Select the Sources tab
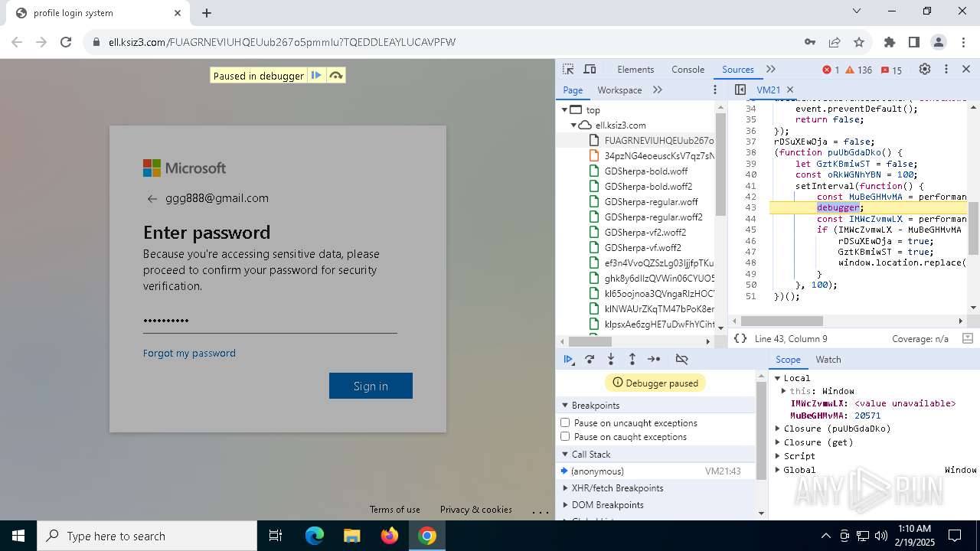The width and height of the screenshot is (980, 551). coord(738,70)
